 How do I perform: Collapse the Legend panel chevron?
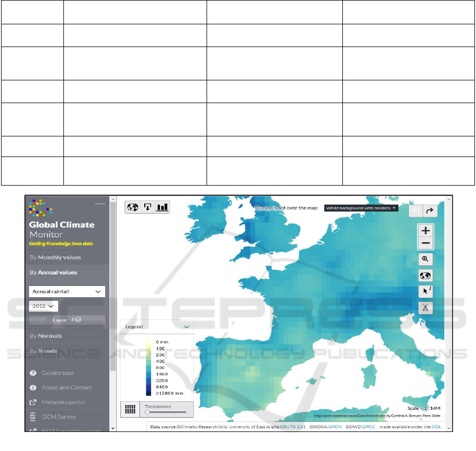186,327
